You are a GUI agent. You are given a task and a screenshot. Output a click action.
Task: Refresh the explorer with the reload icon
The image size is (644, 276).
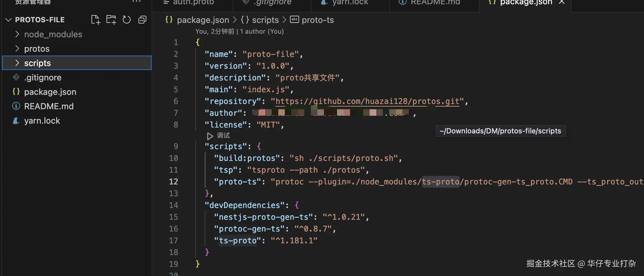pos(127,20)
